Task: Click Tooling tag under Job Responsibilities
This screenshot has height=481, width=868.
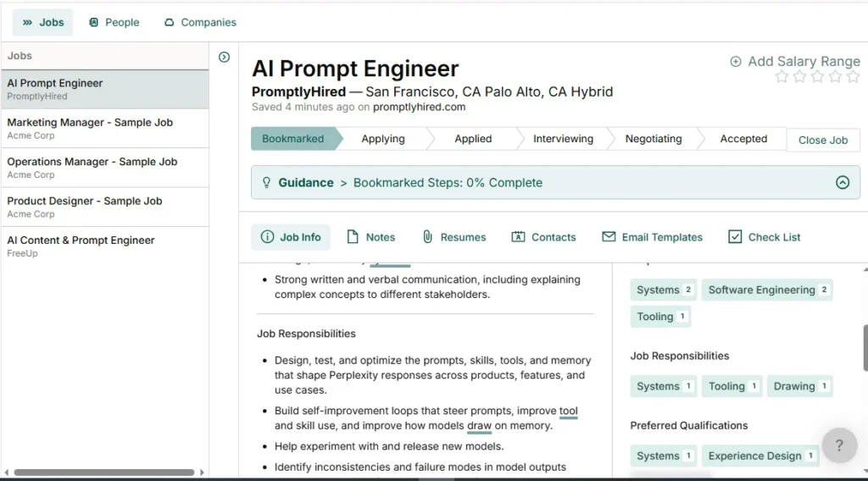Action: pyautogui.click(x=732, y=386)
